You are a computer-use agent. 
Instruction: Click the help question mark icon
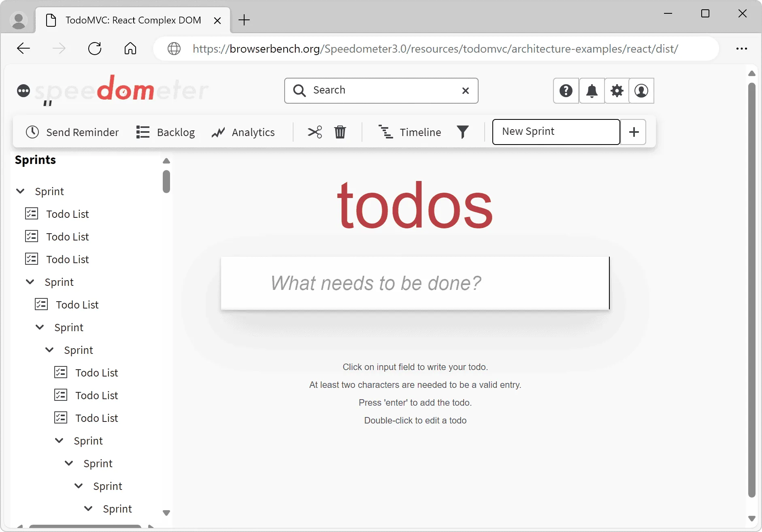coord(566,91)
